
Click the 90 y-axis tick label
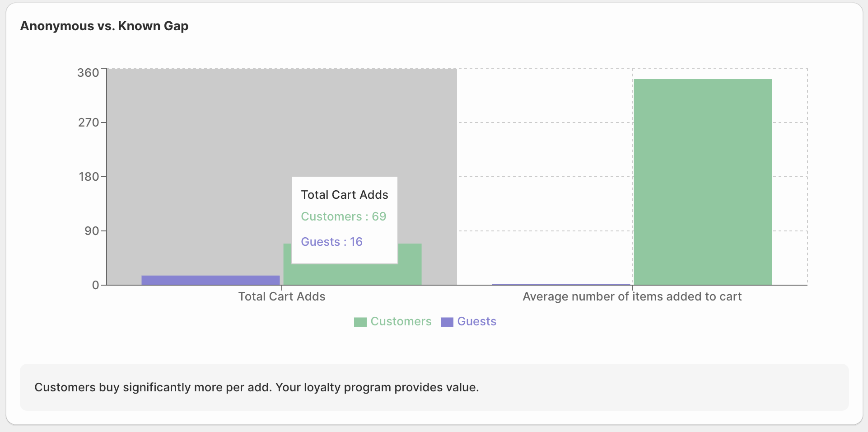(91, 231)
